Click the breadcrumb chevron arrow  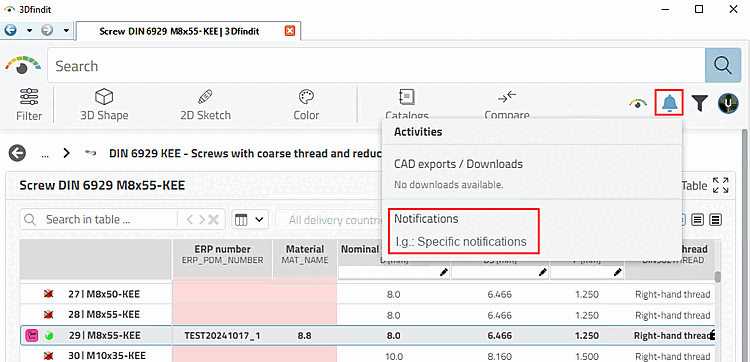66,154
